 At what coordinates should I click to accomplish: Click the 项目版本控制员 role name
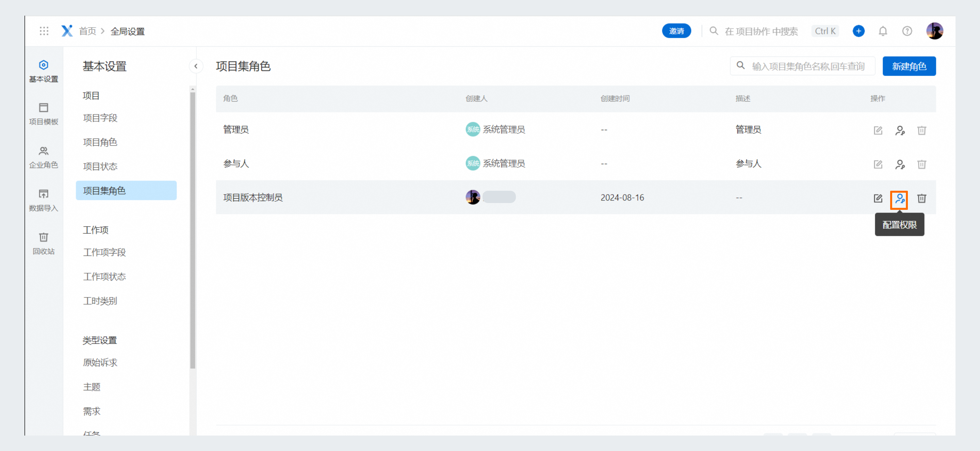(x=253, y=197)
